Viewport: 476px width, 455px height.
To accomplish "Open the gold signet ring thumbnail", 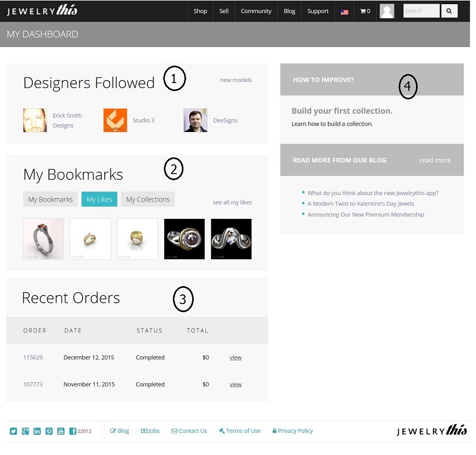I will 137,239.
